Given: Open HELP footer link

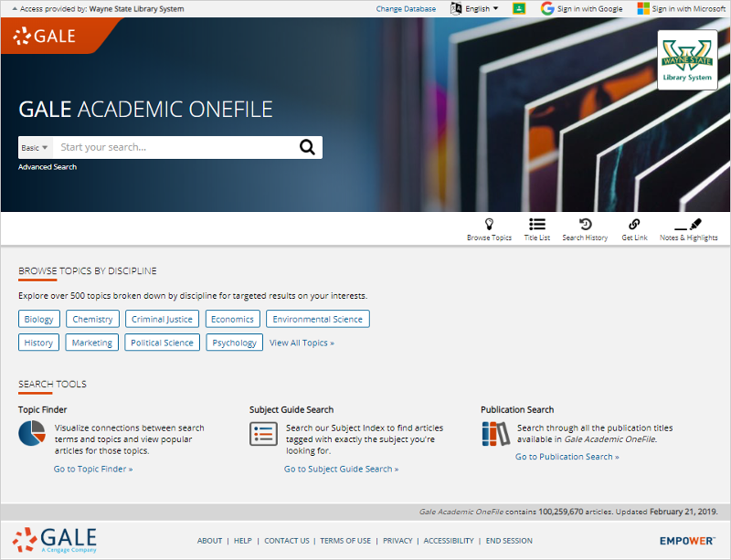Looking at the screenshot, I should pyautogui.click(x=243, y=541).
